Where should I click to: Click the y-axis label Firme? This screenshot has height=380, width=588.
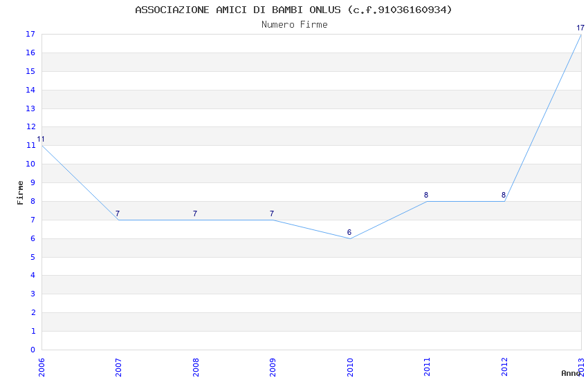click(20, 193)
